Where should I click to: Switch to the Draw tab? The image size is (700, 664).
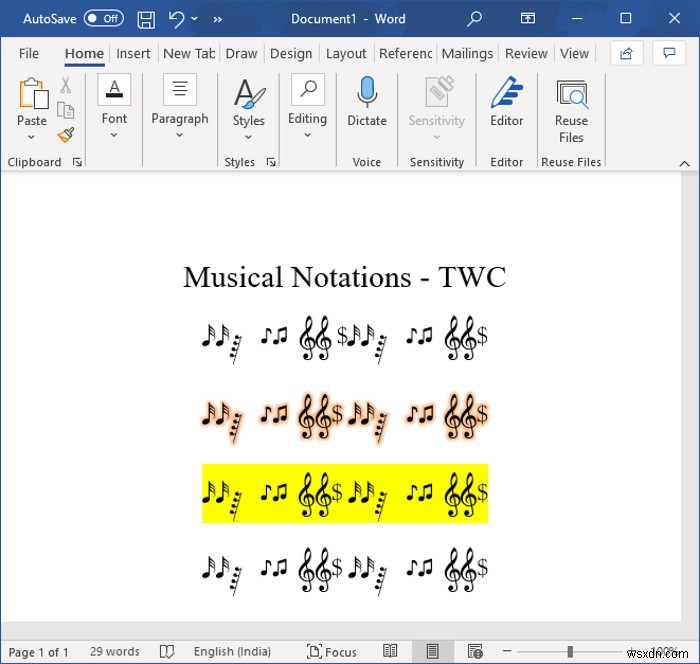coord(241,54)
